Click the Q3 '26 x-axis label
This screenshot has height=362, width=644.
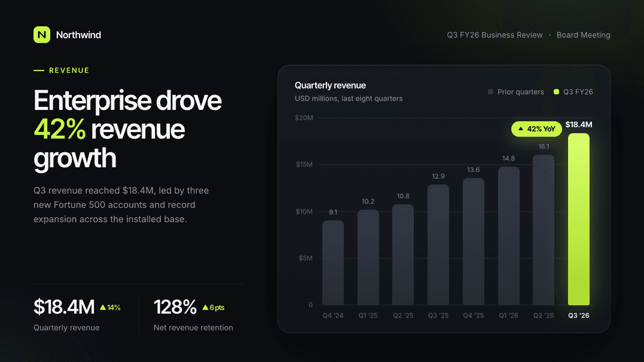(579, 315)
